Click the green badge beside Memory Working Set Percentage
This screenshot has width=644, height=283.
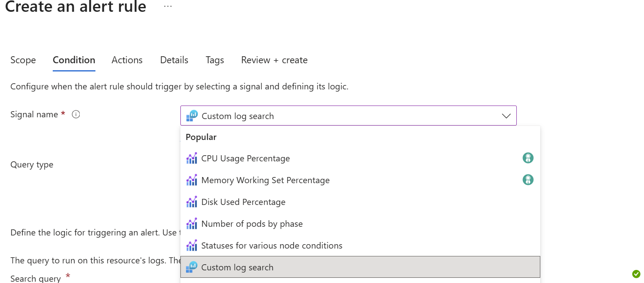528,180
